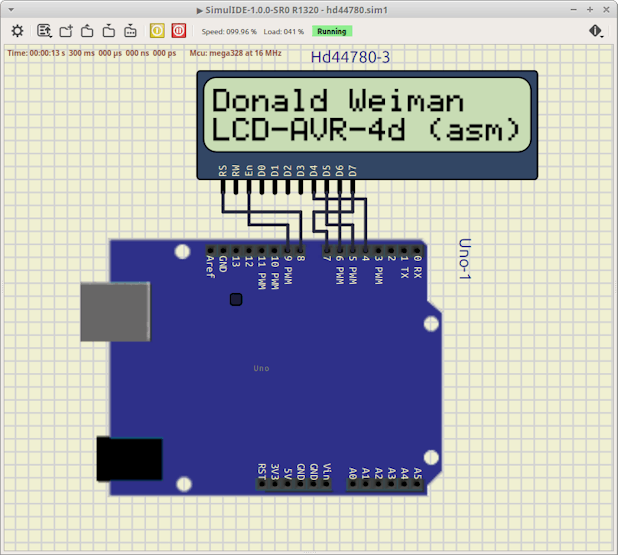Close the SimulIDE window

coord(606,9)
